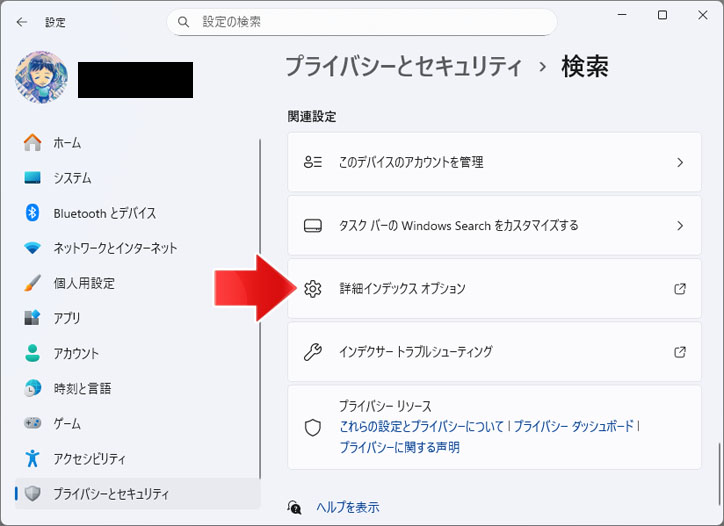
Task: Type in the 設定の検索 search field
Action: click(x=370, y=21)
